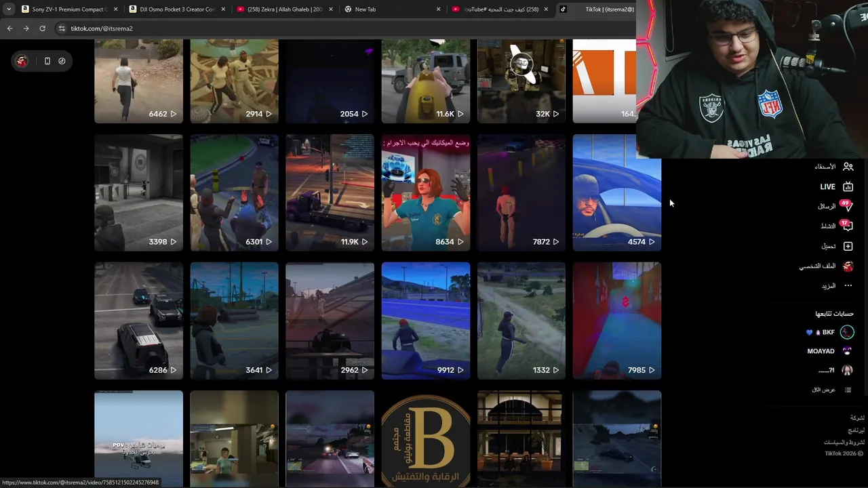Open the dark video with 2054 plays
Screen dimensions: 868x488
pyautogui.click(x=330, y=81)
